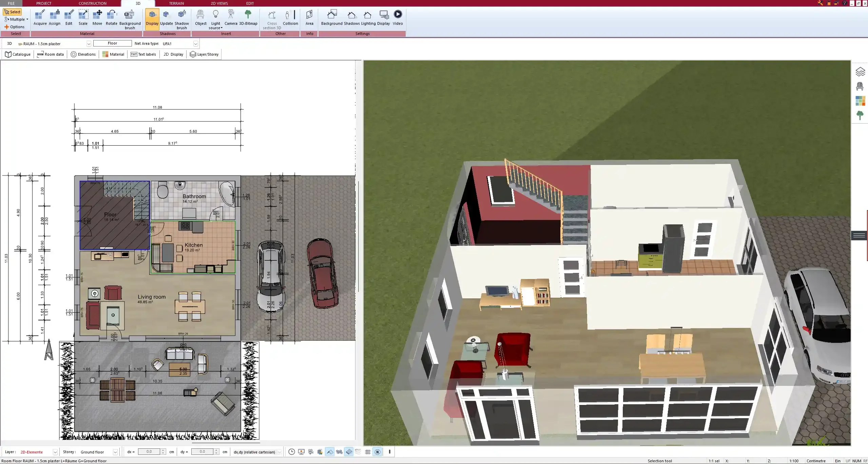Open the FILE menu

pyautogui.click(x=11, y=3)
